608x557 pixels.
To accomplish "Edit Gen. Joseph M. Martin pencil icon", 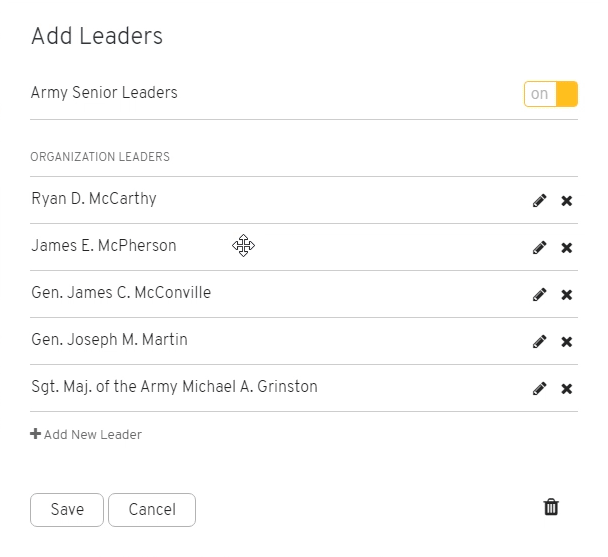I will coord(539,341).
